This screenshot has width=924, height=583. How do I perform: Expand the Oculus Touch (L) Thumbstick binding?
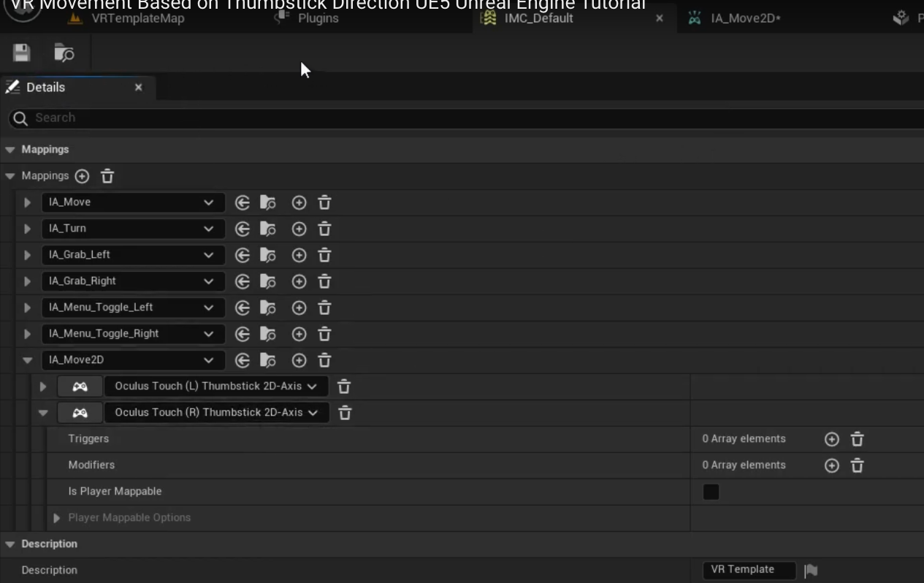coord(43,386)
